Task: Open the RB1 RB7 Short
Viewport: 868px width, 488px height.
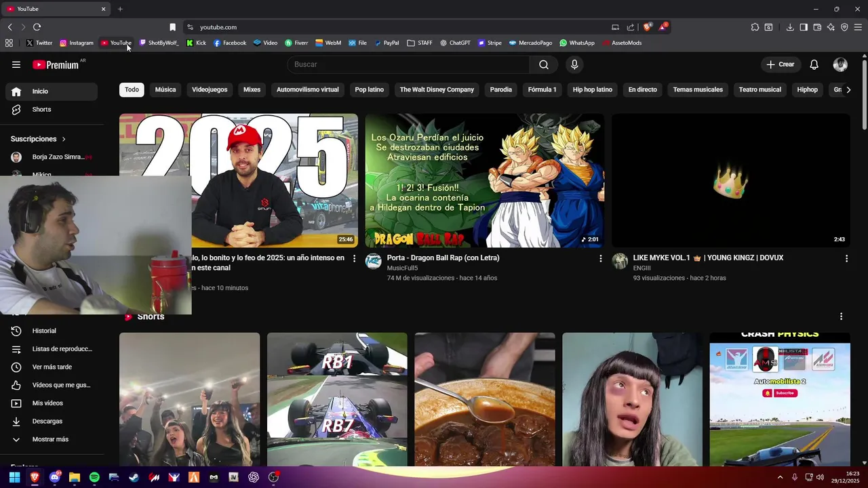Action: coord(337,399)
